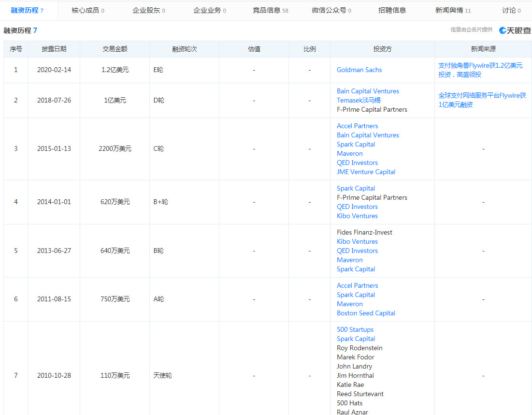Viewport: 532px width, 415px height.
Task: Click Roy Rodenstein investor name
Action: (359, 348)
